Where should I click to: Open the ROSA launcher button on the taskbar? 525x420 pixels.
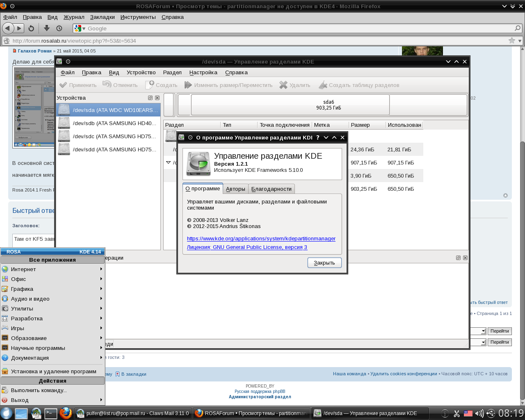point(6,413)
